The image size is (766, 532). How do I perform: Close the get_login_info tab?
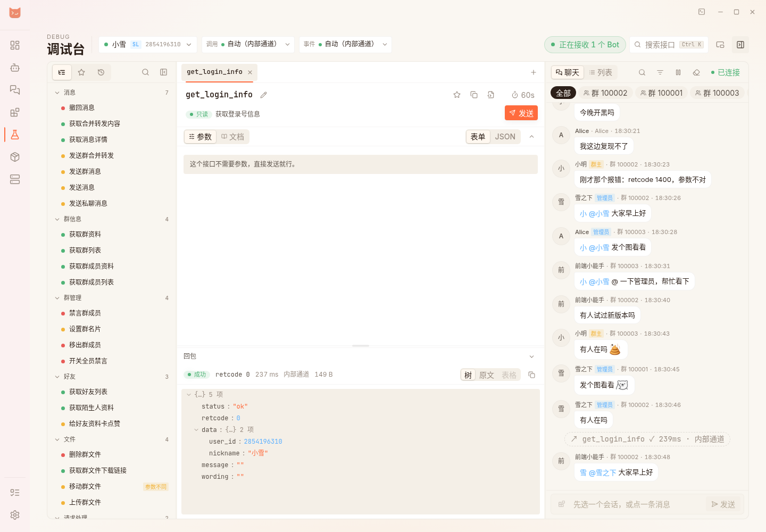click(250, 72)
